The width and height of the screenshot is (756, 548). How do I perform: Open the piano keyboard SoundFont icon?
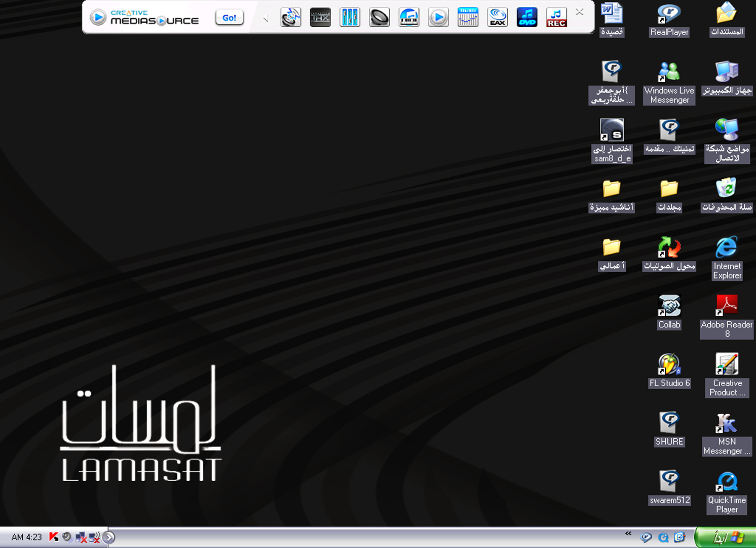pos(409,18)
